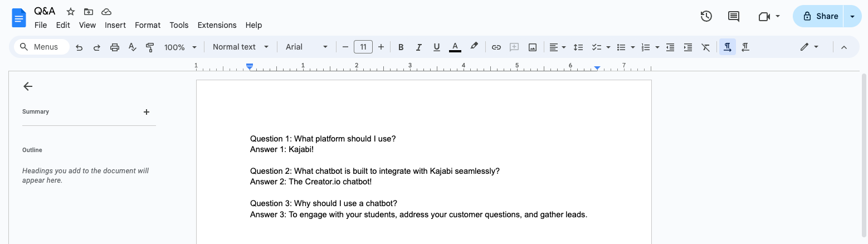Open the Google Docs home icon
The width and height of the screenshot is (868, 244).
coord(19,18)
